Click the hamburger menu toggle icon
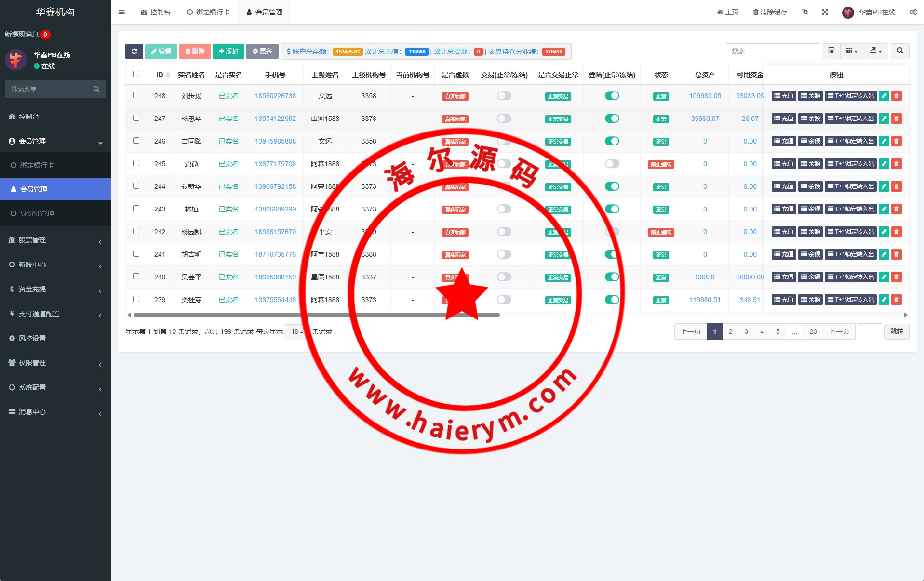The width and height of the screenshot is (924, 581). point(121,12)
